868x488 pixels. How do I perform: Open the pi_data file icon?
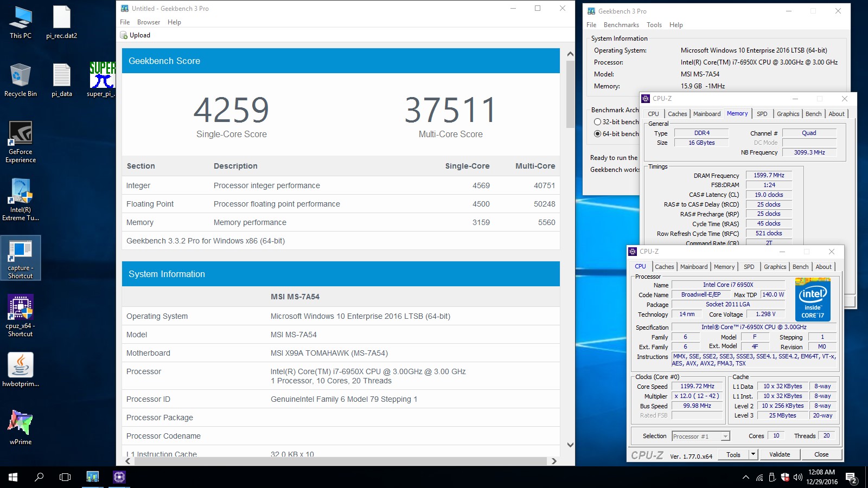click(x=61, y=80)
